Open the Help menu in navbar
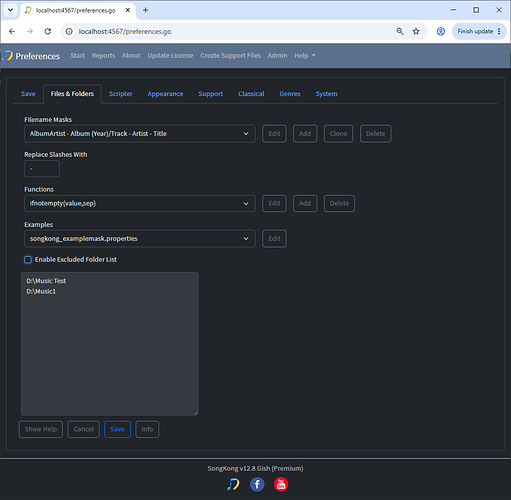 [x=305, y=56]
